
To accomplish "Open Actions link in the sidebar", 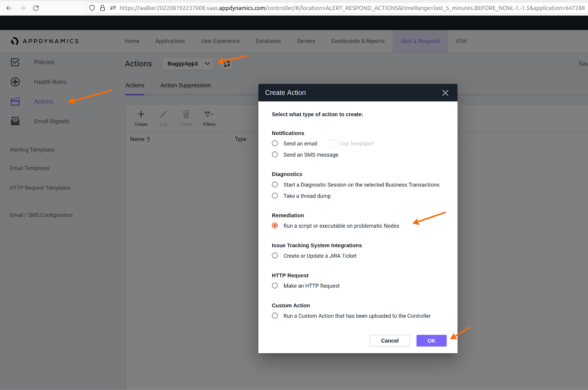I will point(44,101).
